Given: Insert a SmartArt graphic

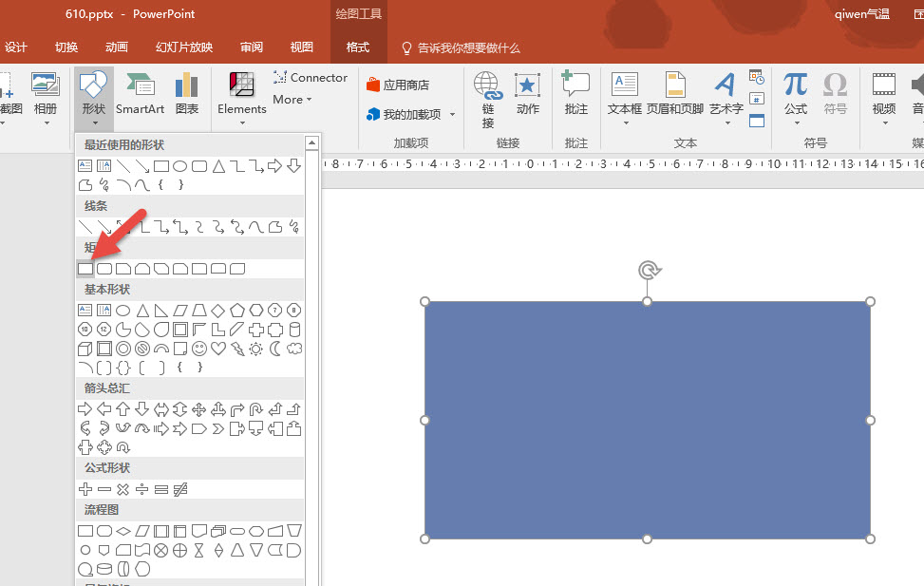Looking at the screenshot, I should point(141,93).
